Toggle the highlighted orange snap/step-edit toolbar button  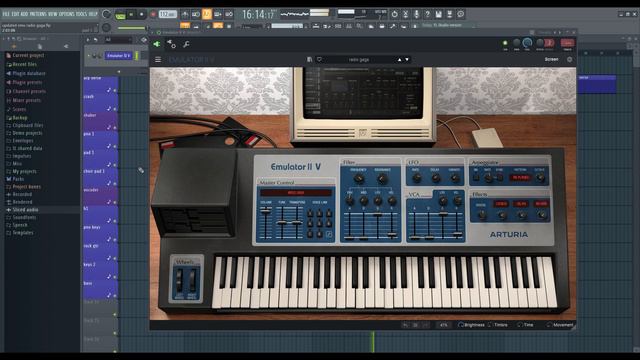(207, 14)
